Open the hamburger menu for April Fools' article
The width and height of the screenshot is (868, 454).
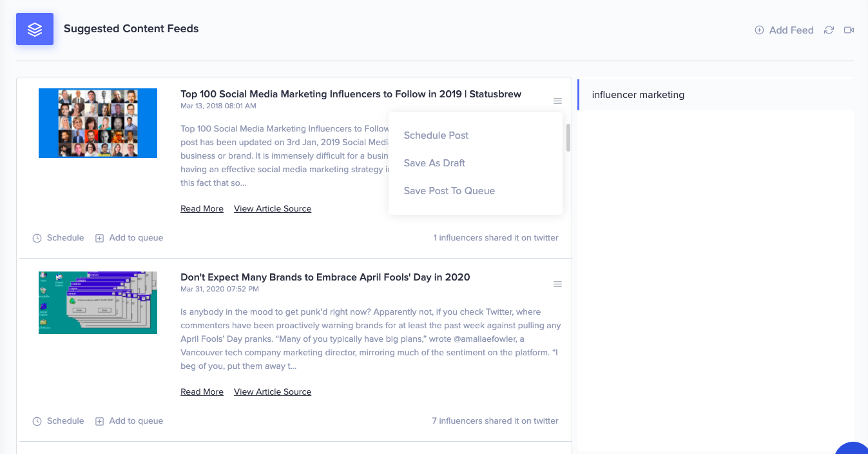pyautogui.click(x=558, y=284)
